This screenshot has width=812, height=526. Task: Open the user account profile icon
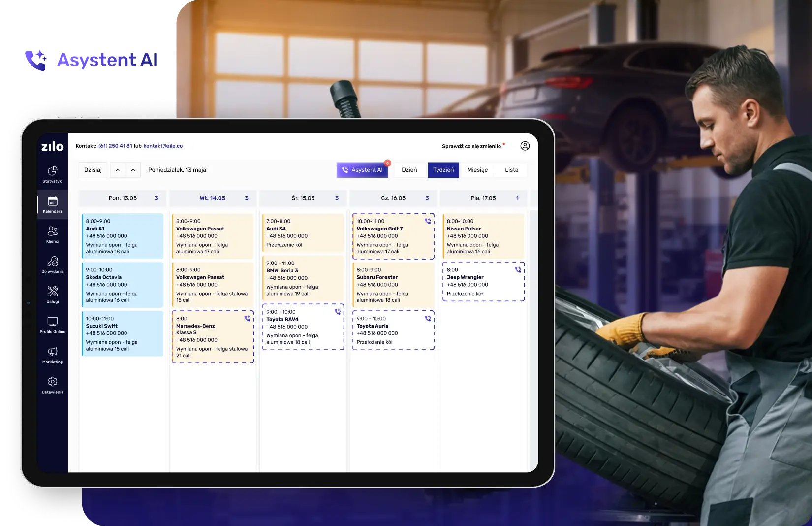click(x=525, y=146)
